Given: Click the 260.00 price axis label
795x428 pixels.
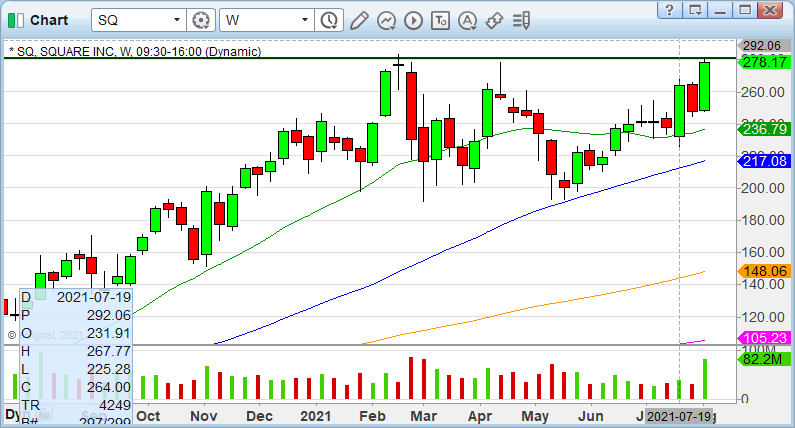Looking at the screenshot, I should (763, 92).
